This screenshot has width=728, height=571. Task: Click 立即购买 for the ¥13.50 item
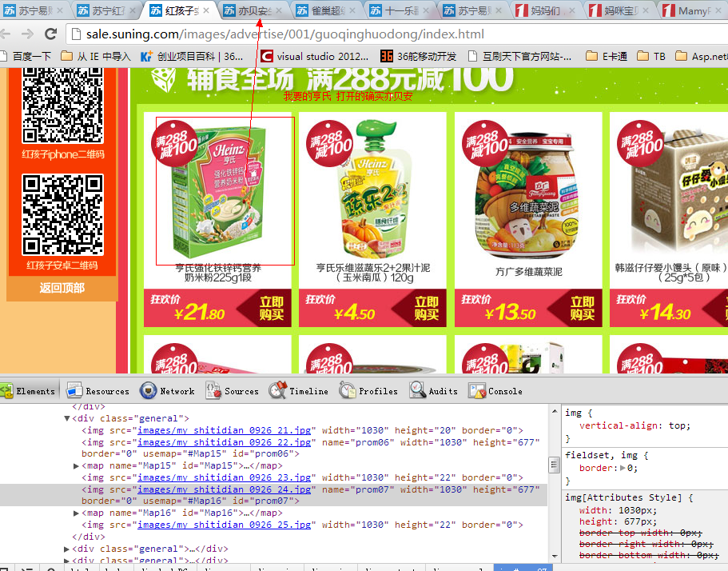click(582, 308)
